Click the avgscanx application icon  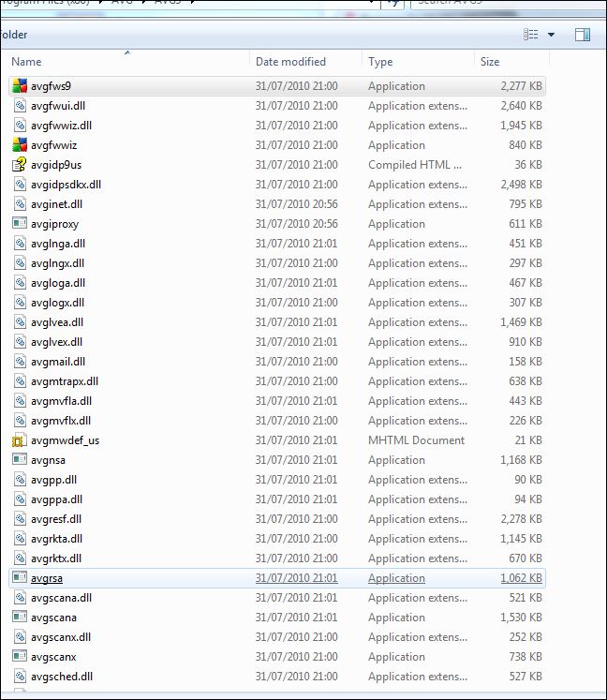click(20, 656)
